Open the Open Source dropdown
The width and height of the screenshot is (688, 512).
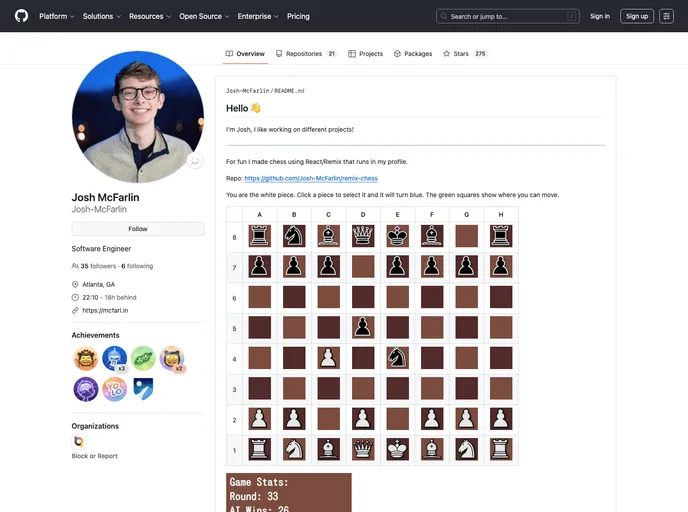[205, 16]
